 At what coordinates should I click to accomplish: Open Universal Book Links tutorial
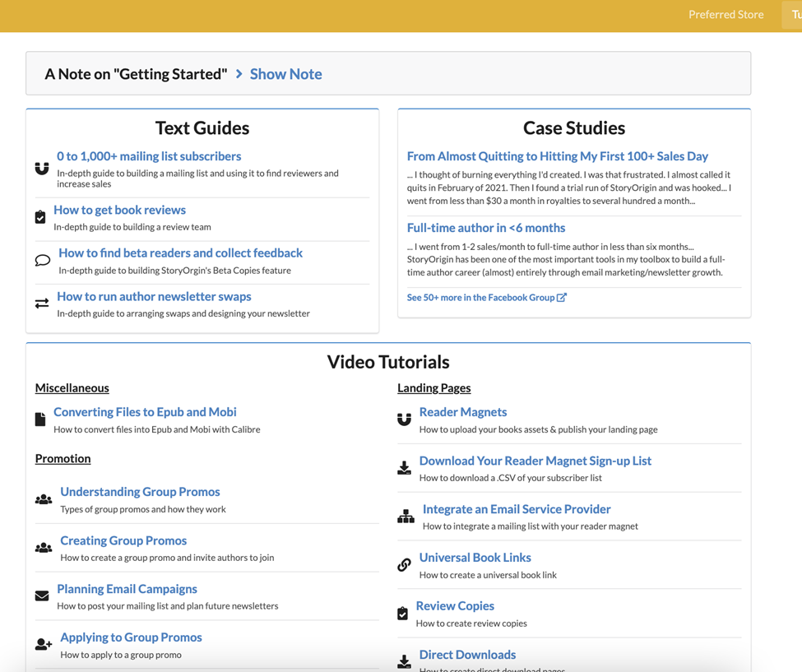pos(475,557)
